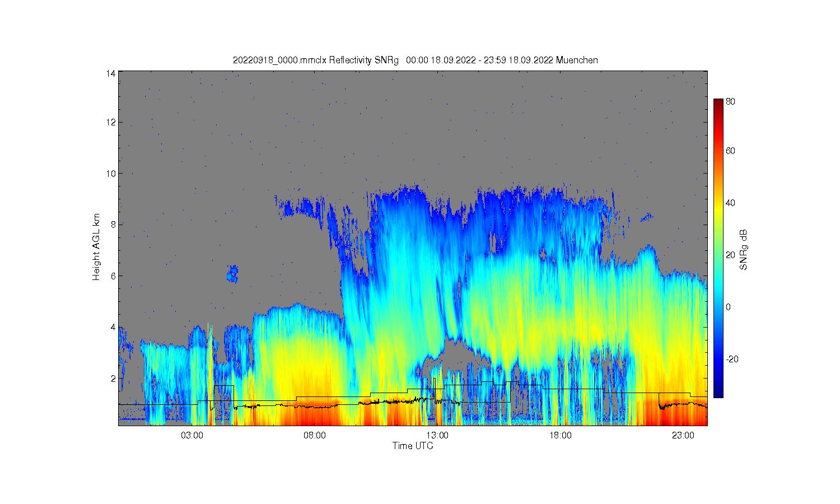This screenshot has width=840, height=504.
Task: Select the 03:00 time tick label
Action: [192, 436]
